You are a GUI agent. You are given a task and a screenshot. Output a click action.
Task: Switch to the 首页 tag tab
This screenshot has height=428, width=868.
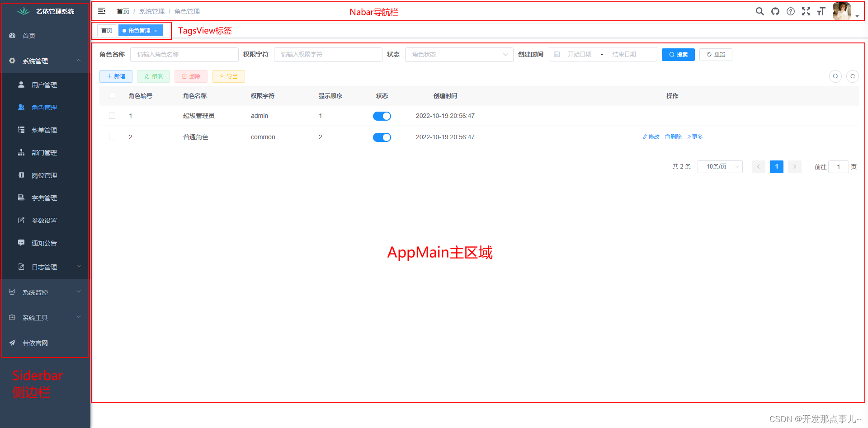(x=107, y=30)
